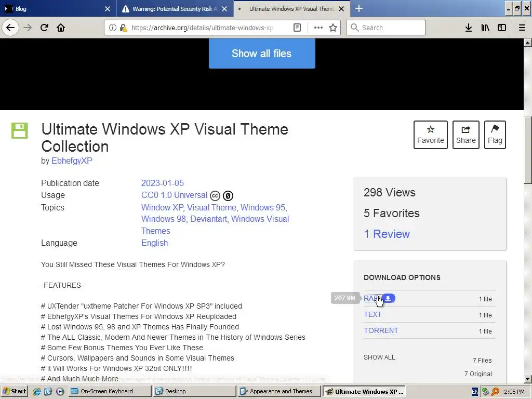The image size is (532, 399).
Task: Switch to On-Screen Keyboard taskbar window
Action: (110, 391)
